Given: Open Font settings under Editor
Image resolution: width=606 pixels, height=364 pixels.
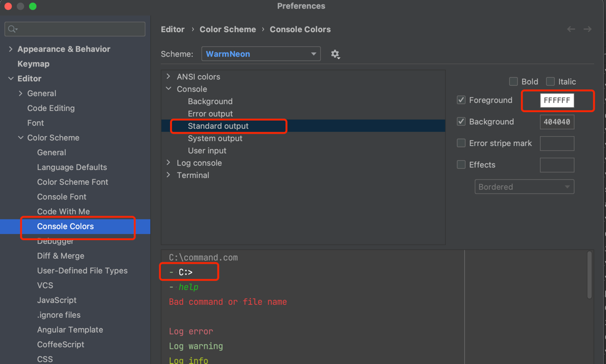Looking at the screenshot, I should (36, 123).
